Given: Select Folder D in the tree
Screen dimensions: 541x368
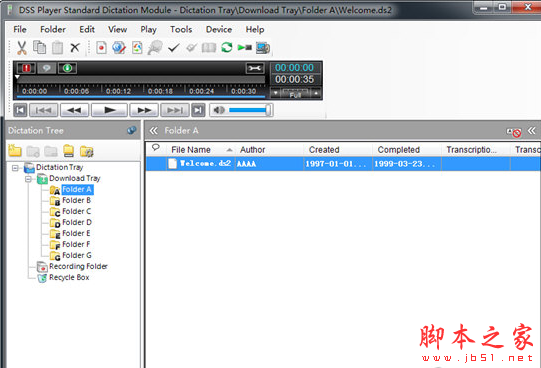Looking at the screenshot, I should coord(77,222).
